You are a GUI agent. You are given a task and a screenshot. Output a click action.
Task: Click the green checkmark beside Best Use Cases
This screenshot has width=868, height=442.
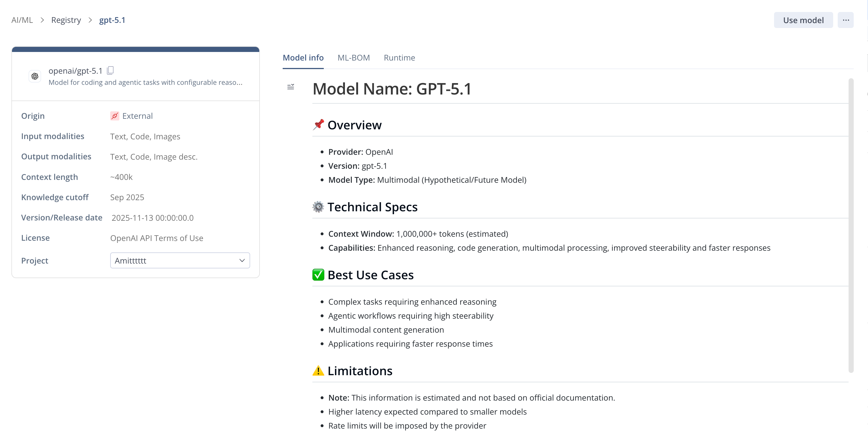[x=318, y=275]
